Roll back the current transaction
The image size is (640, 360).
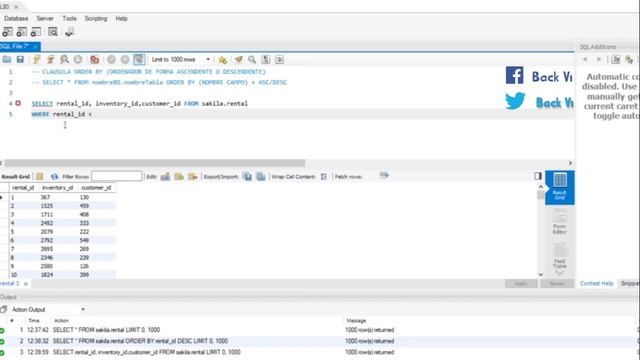[125, 60]
